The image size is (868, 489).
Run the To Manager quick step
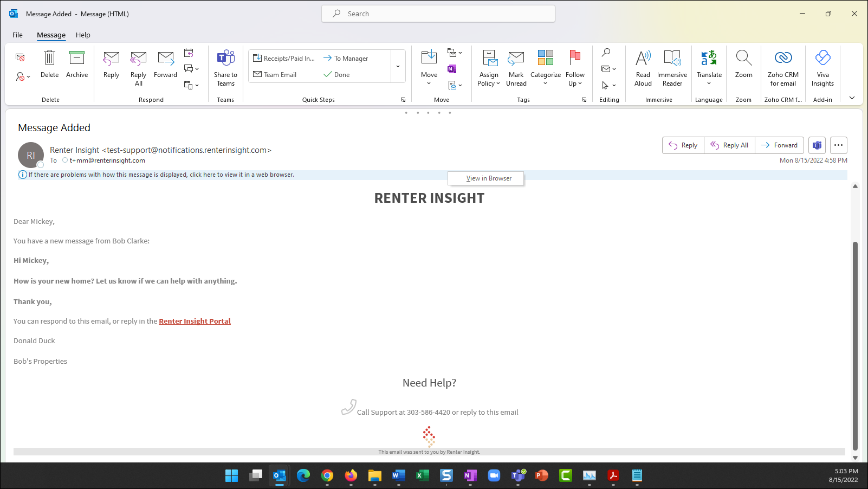tap(346, 58)
